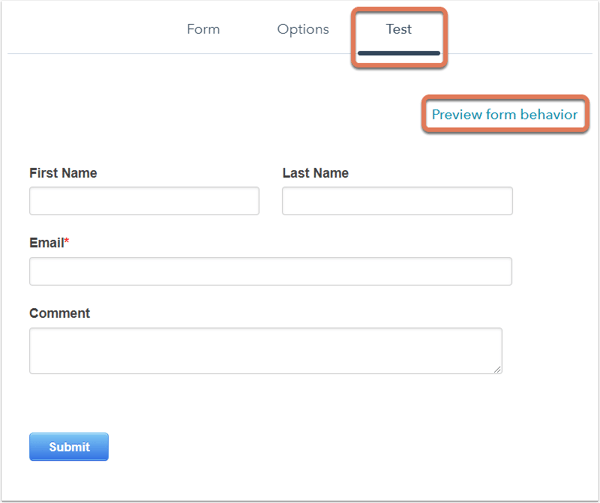Screen dimensions: 600x503
Task: Select the Test tab
Action: tap(399, 29)
